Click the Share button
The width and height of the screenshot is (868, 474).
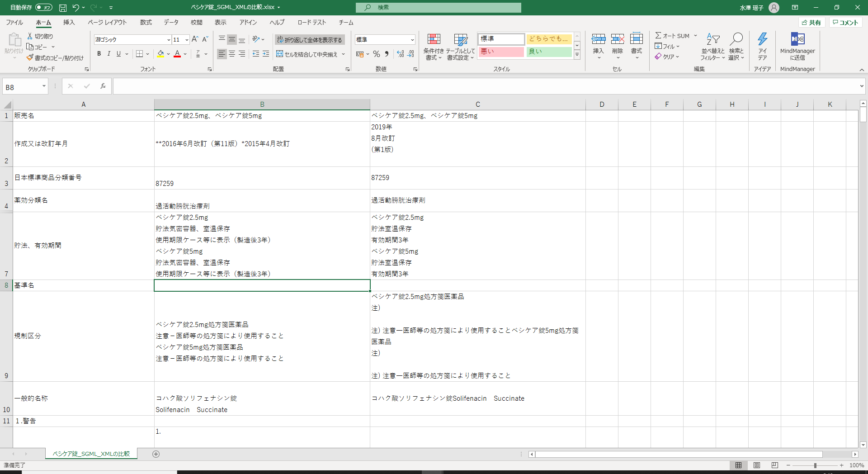point(811,23)
